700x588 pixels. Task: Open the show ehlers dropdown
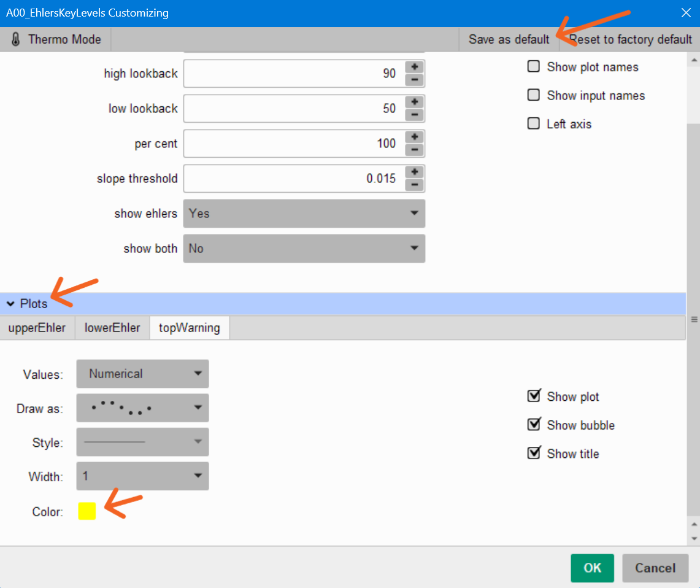pyautogui.click(x=304, y=214)
